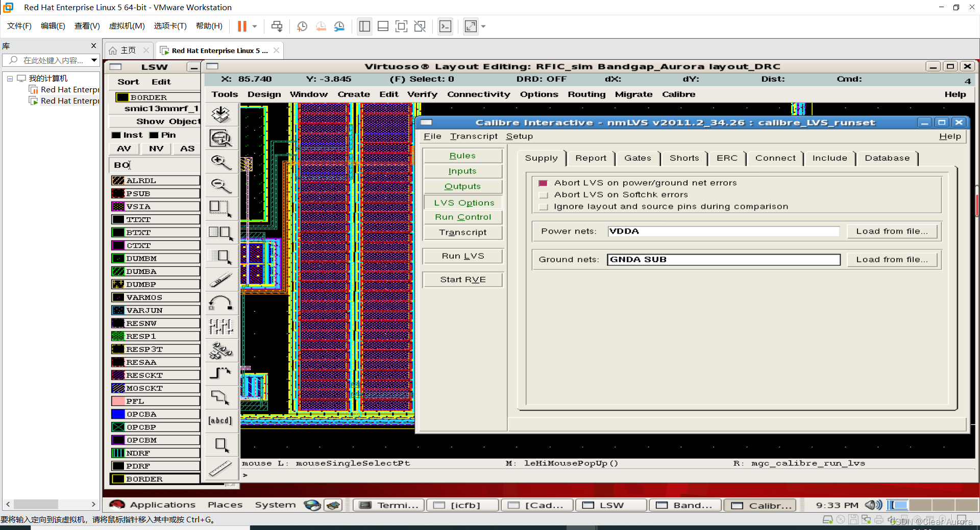Click the VMware revert snapshot icon
The image size is (980, 530).
(321, 26)
